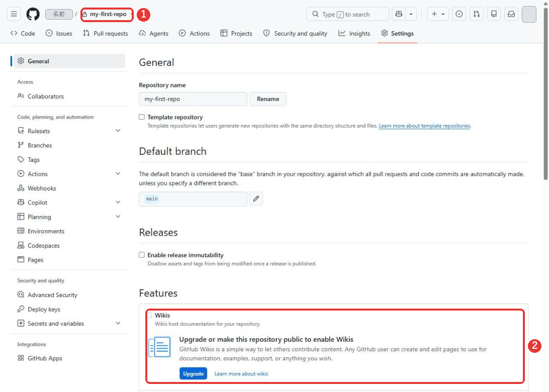Go to GitHub home via Octocat logo

[x=33, y=14]
